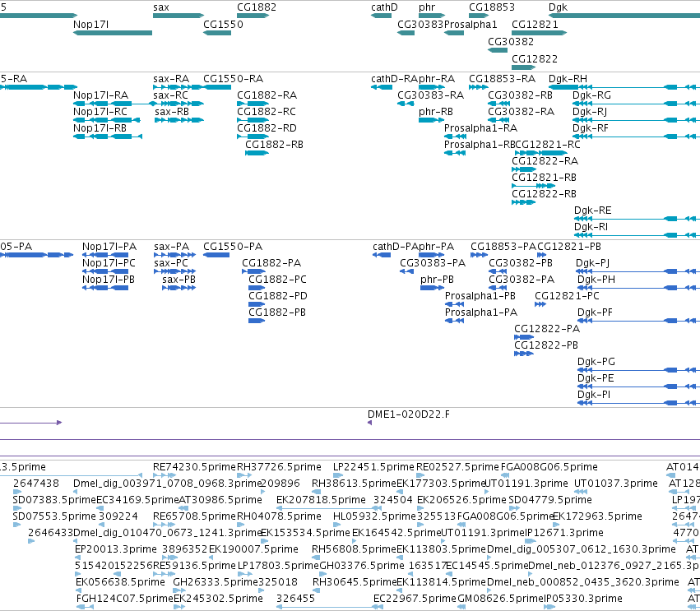Image resolution: width=700 pixels, height=611 pixels.
Task: Select the HL05932.5prime EST label
Action: point(374,516)
